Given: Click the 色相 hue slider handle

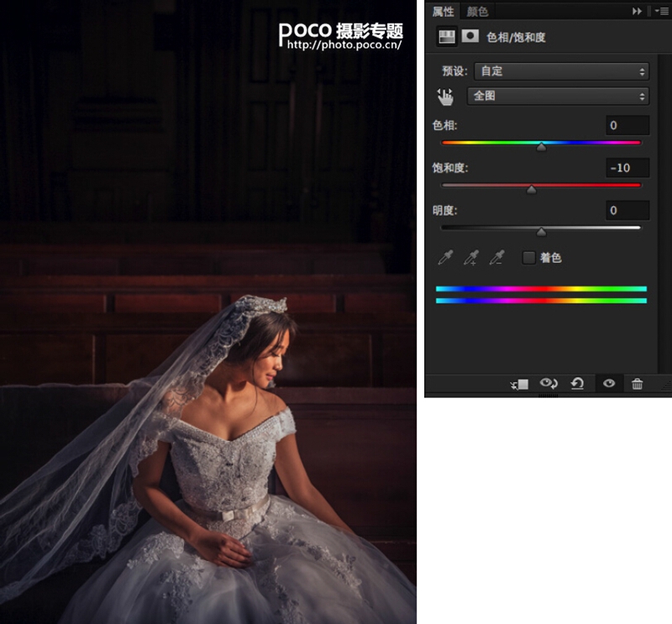Looking at the screenshot, I should pyautogui.click(x=541, y=147).
